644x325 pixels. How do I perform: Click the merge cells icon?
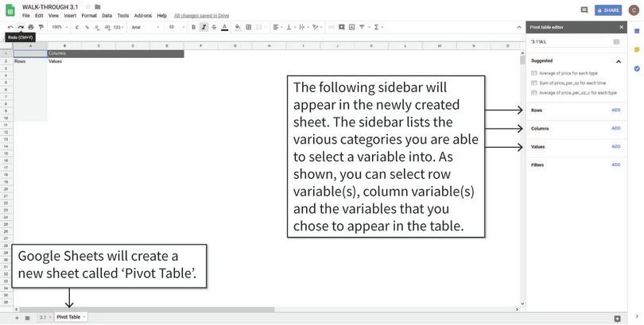click(259, 27)
